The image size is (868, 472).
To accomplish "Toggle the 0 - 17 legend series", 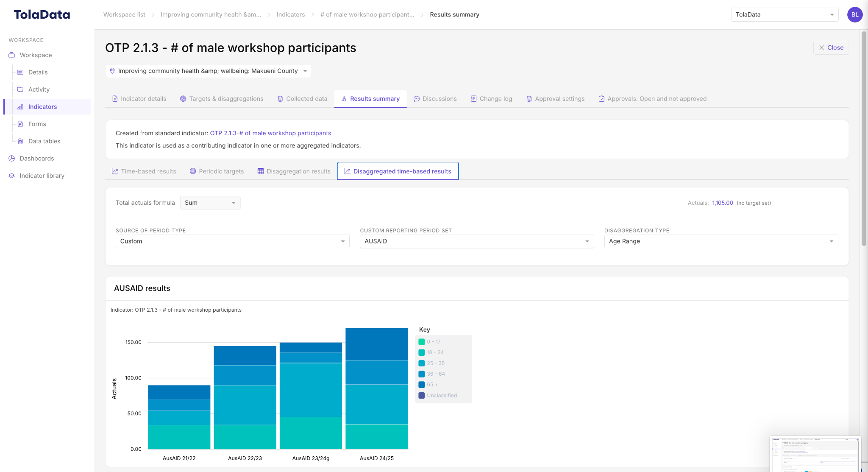I will click(430, 342).
